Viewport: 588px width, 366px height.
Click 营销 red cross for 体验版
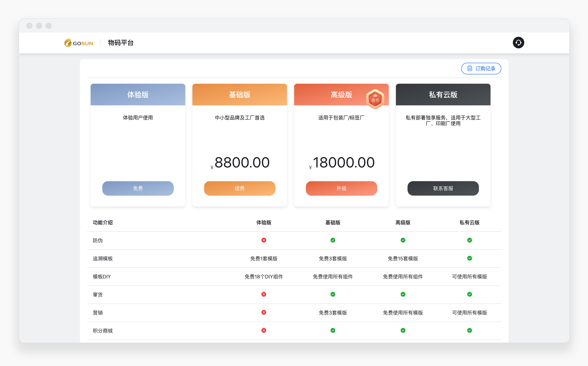coord(264,312)
